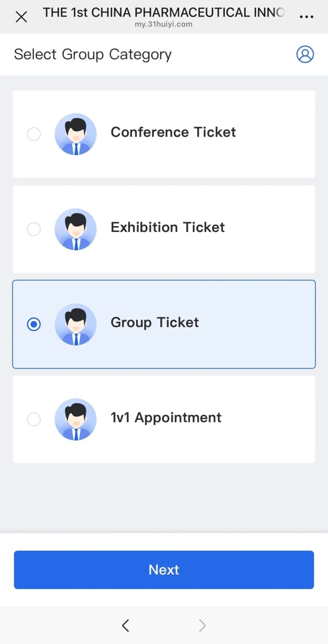Screen dimensions: 328x644
Task: Select the Conference Ticket radio button
Action: (x=34, y=134)
